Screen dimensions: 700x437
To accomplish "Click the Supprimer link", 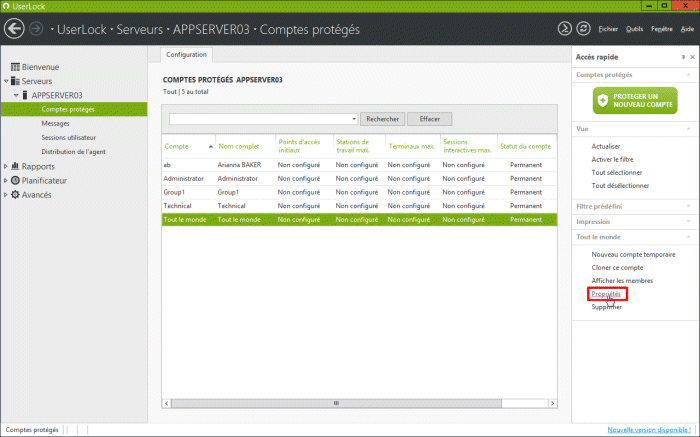I will pyautogui.click(x=607, y=307).
